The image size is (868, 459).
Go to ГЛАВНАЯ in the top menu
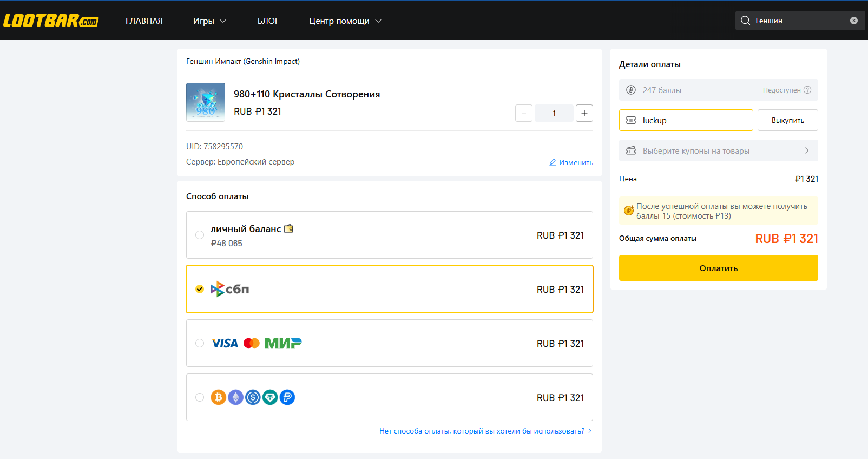(144, 21)
